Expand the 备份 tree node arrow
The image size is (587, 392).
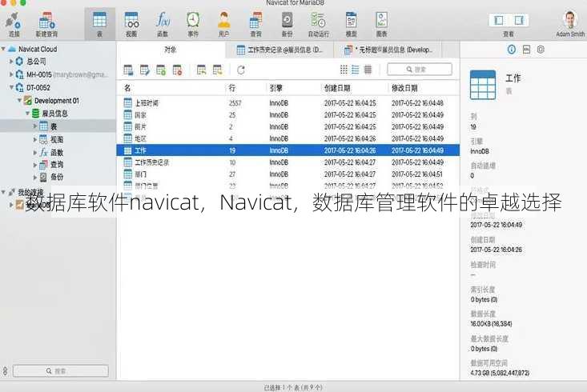(x=34, y=178)
